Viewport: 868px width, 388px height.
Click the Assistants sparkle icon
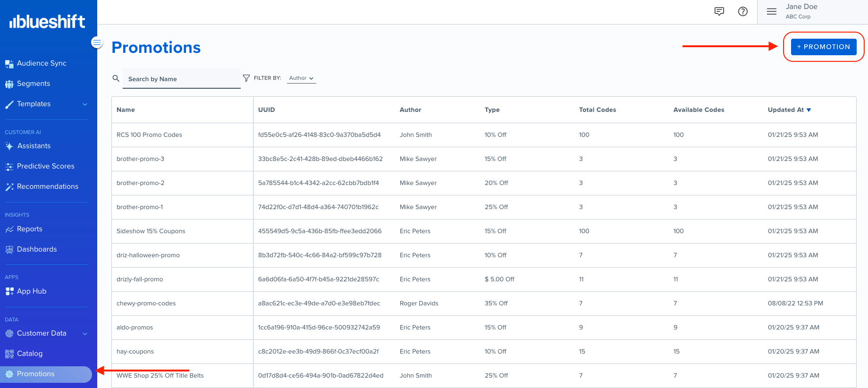tap(9, 146)
